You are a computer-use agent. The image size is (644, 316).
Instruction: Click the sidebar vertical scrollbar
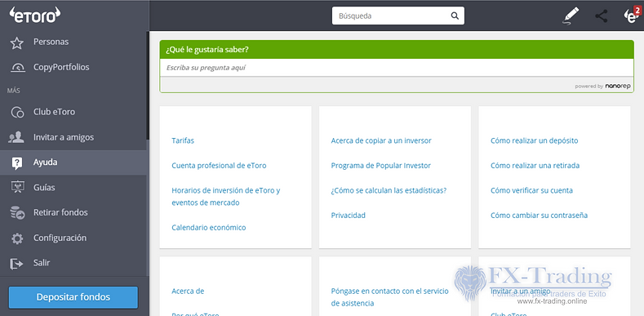point(148,87)
